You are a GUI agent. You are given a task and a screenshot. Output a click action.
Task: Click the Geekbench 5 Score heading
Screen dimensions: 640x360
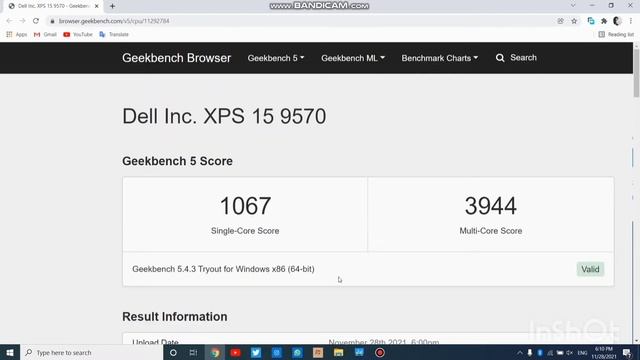coord(177,161)
